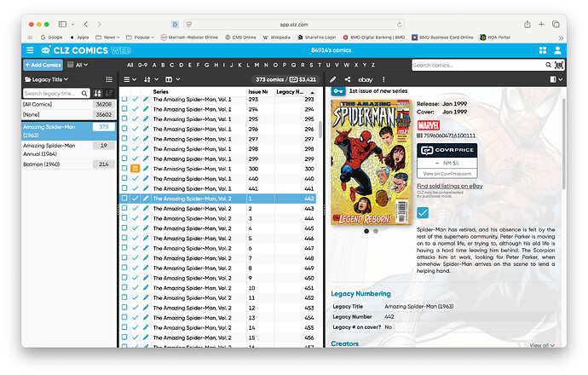Click the Add Comics button
The width and height of the screenshot is (588, 375).
43,65
